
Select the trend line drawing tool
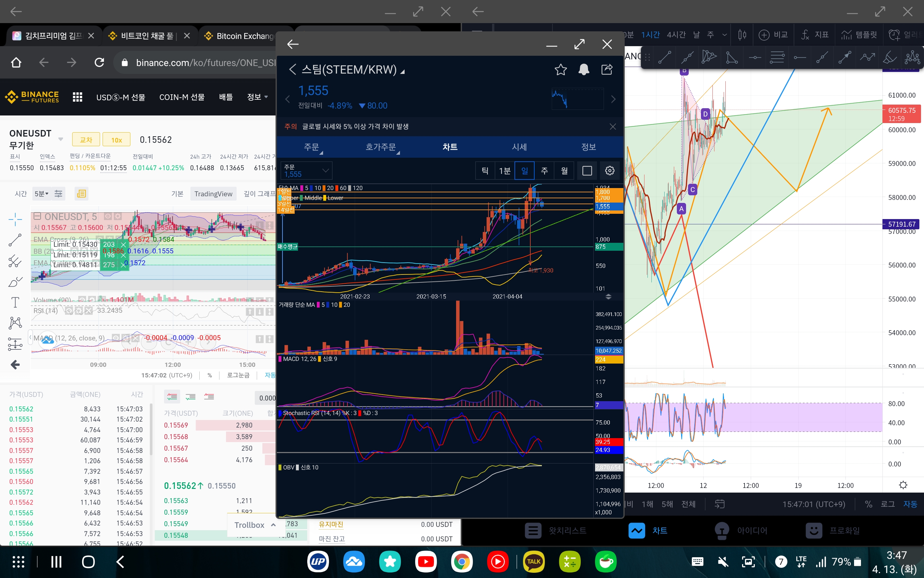[x=664, y=57]
